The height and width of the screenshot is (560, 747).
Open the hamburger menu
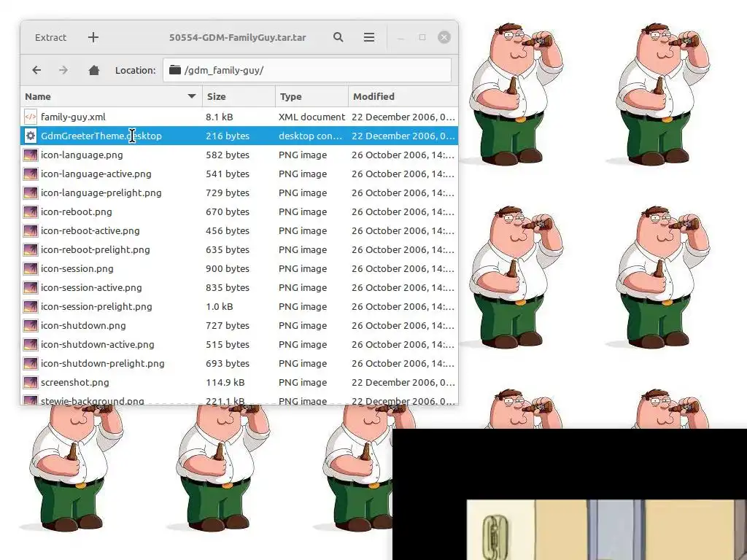point(368,37)
